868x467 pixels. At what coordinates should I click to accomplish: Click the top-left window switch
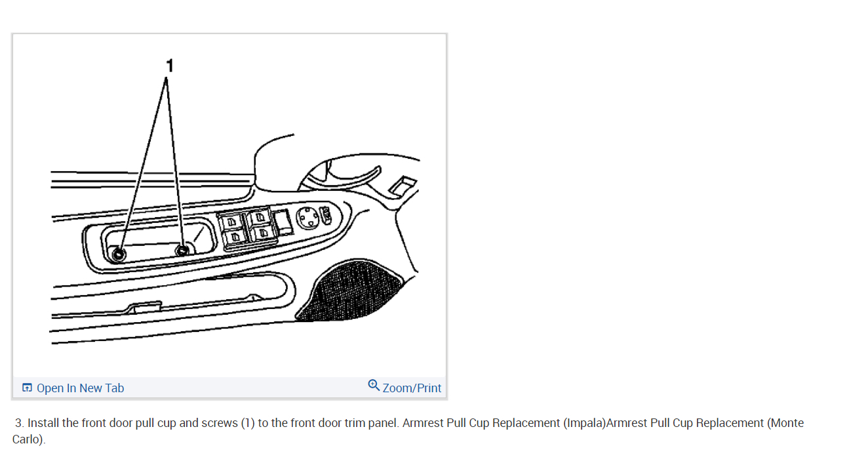pyautogui.click(x=232, y=220)
